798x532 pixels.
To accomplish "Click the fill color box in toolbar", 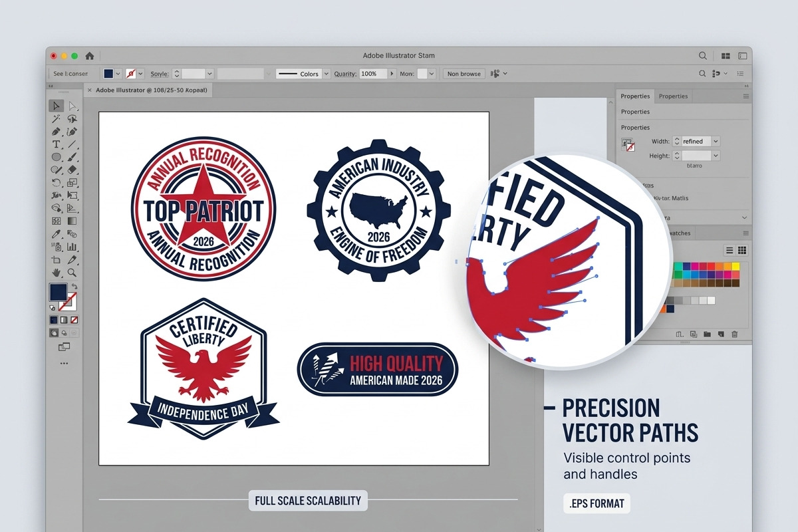I will point(59,293).
